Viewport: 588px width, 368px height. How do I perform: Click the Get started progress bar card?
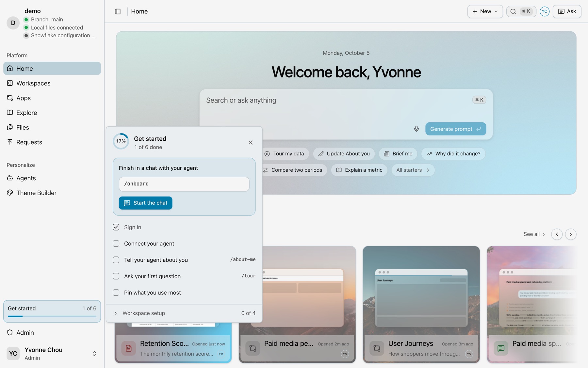(52, 311)
